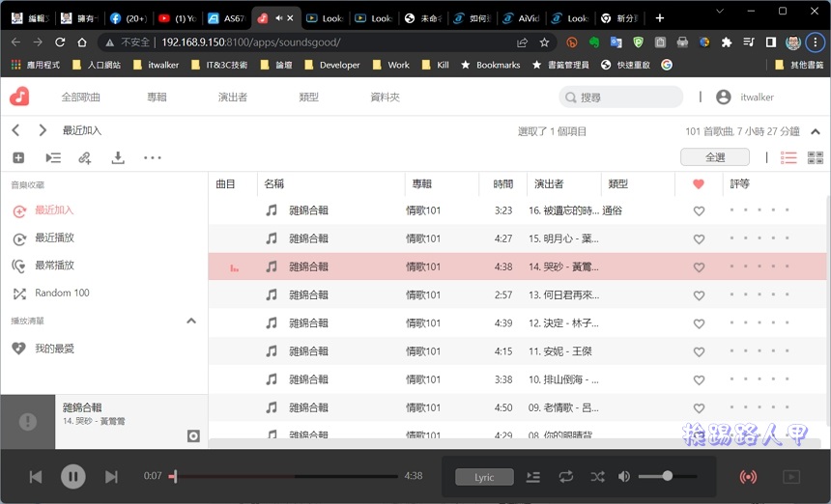Image resolution: width=831 pixels, height=504 pixels.
Task: Click the red streaming output icon
Action: click(748, 477)
